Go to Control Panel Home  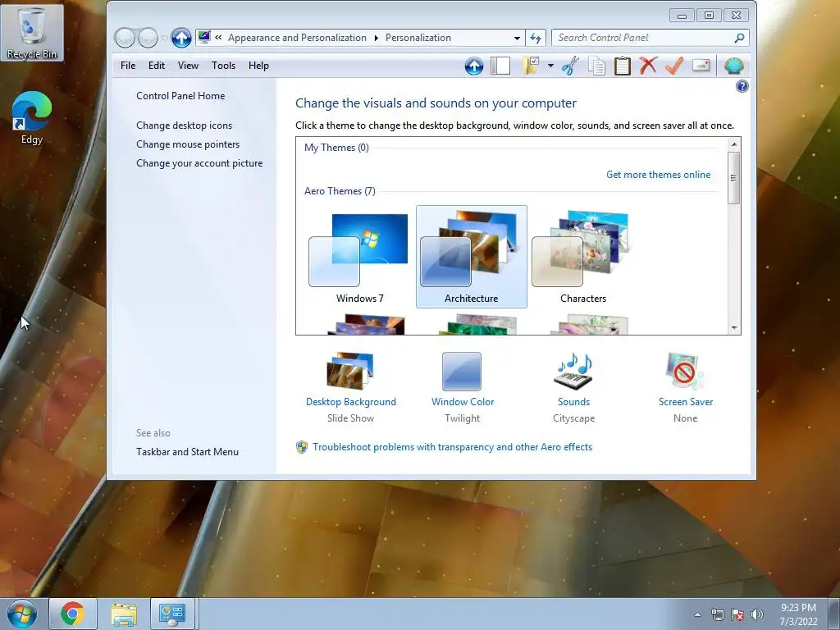(x=180, y=96)
